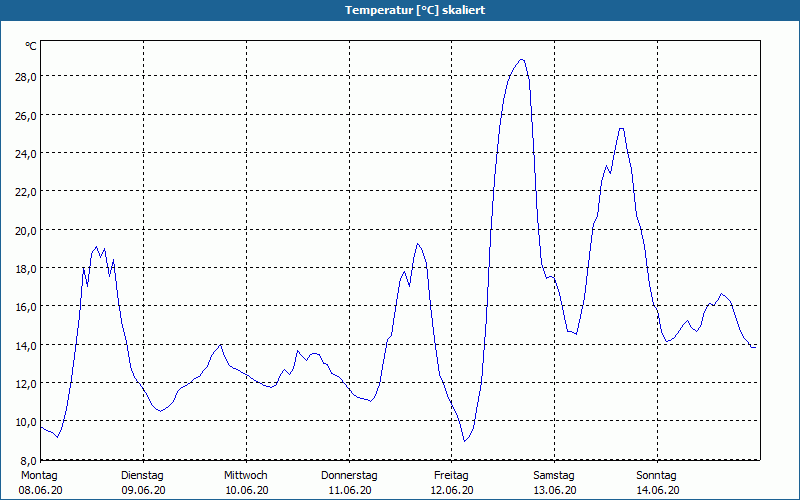Click the '14.06.20' date label
This screenshot has height=500, width=800.
tap(658, 490)
